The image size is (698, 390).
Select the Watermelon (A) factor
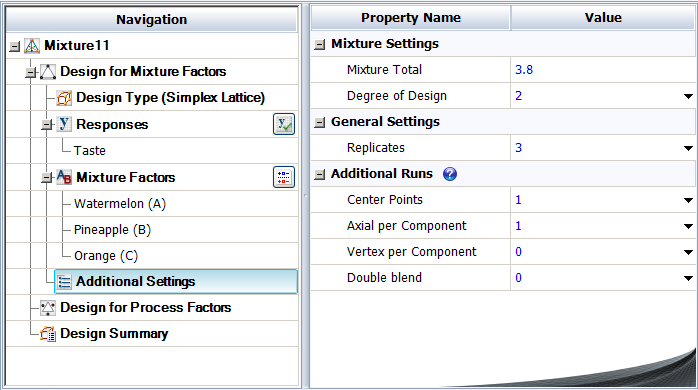tap(120, 204)
